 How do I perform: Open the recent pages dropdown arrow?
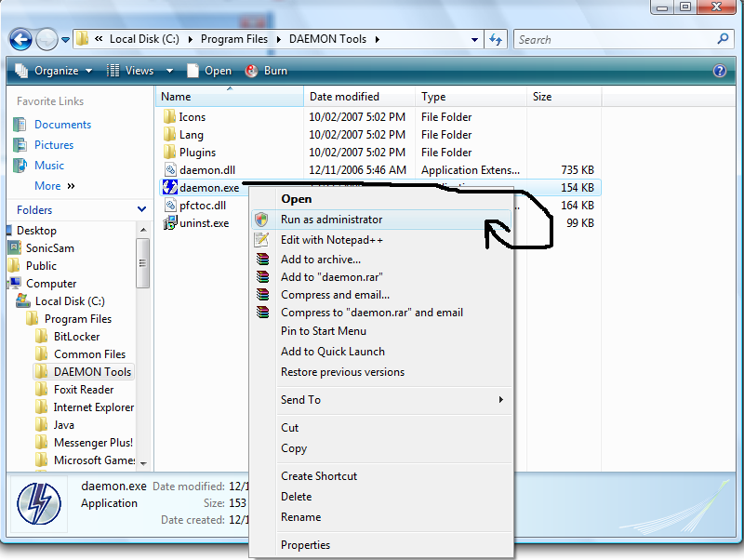click(x=65, y=40)
